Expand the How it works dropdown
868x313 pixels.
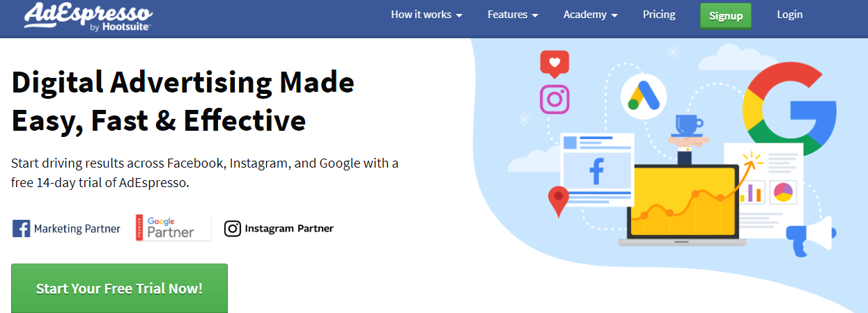(426, 15)
